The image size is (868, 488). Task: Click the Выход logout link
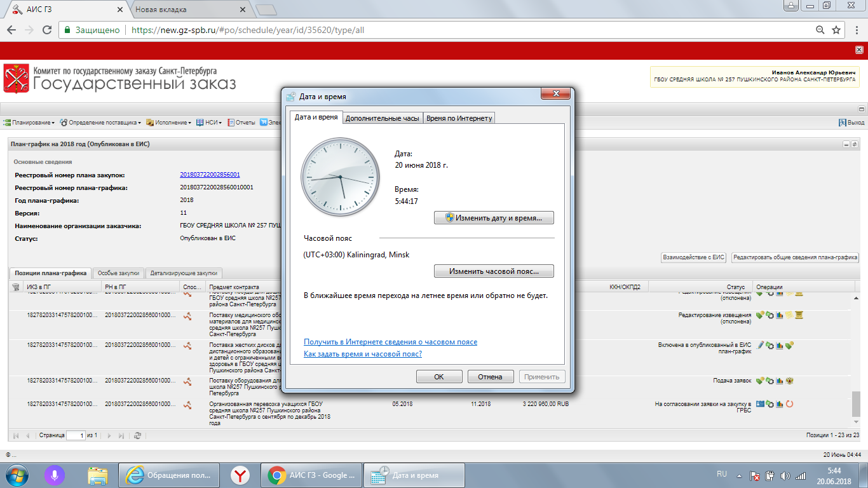click(851, 123)
